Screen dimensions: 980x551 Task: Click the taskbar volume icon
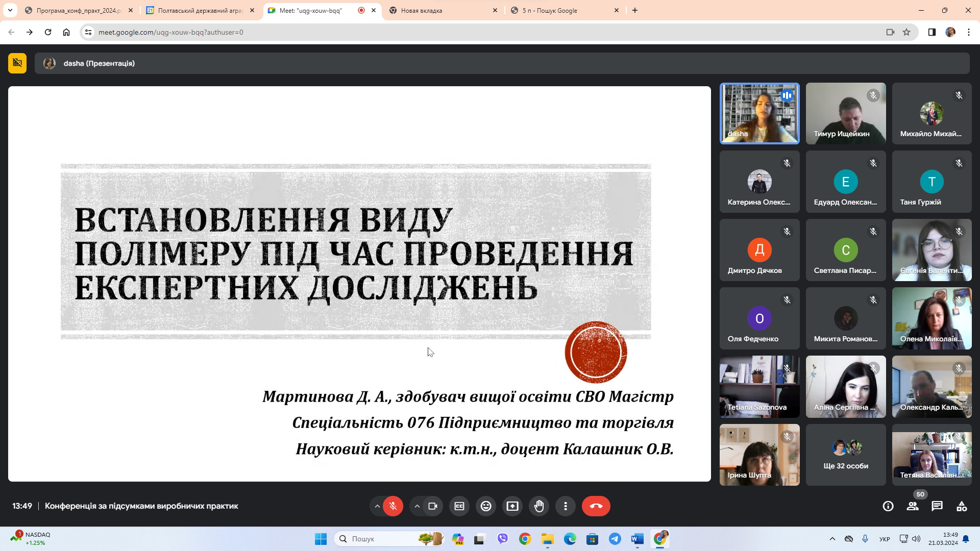coord(916,539)
